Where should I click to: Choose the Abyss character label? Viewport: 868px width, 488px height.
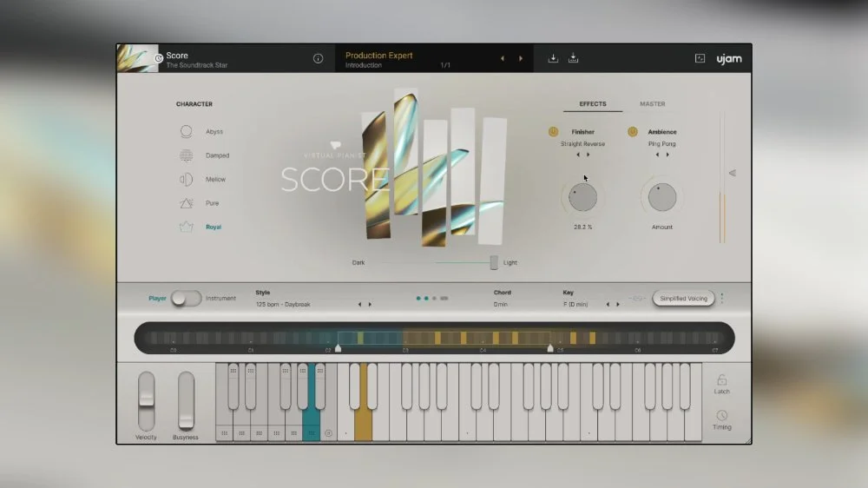(214, 132)
